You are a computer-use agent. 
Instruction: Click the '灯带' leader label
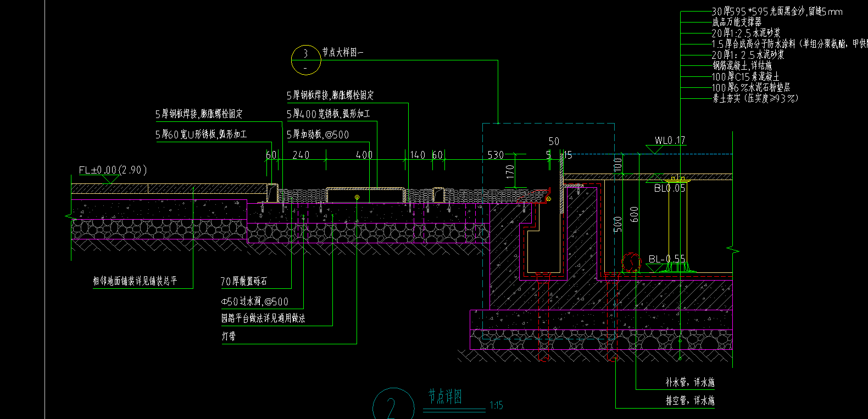tap(229, 336)
